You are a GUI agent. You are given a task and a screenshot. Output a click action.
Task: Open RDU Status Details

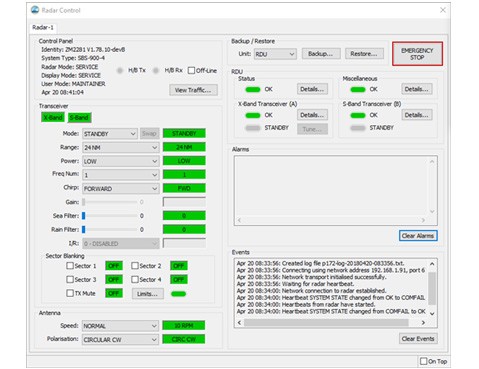click(x=312, y=89)
